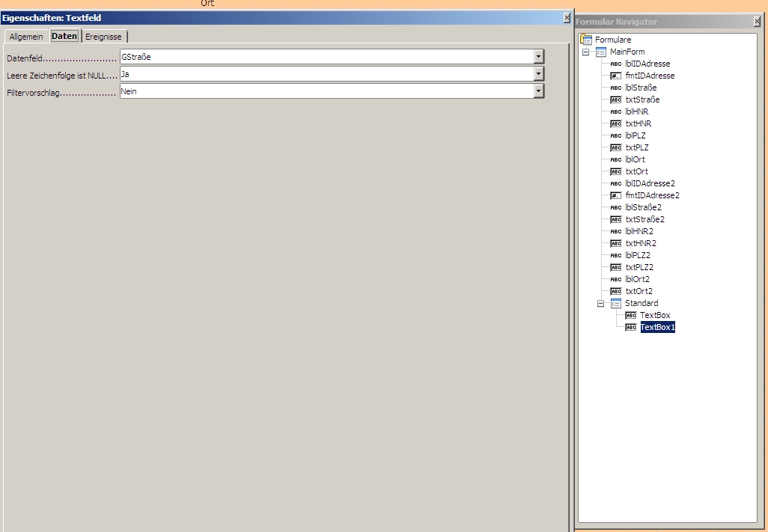Select the Daten tab
This screenshot has height=532, width=768.
pyautogui.click(x=64, y=36)
